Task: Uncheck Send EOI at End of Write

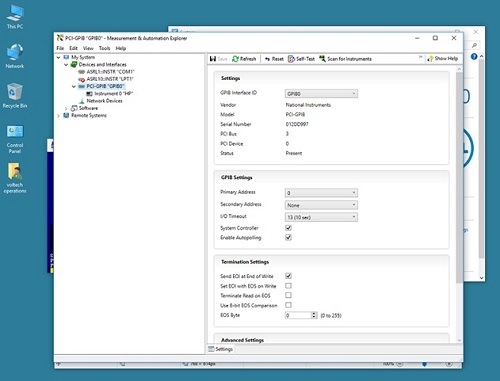Action: coord(288,276)
